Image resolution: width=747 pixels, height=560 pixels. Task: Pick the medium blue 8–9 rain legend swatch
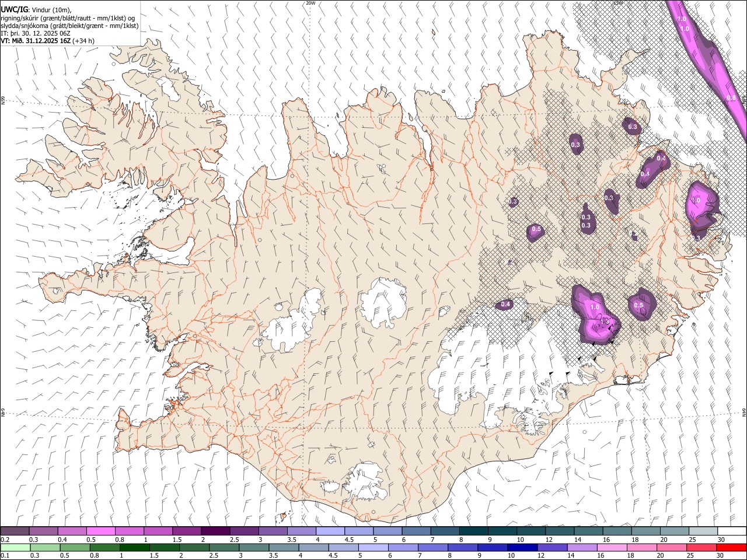463,548
